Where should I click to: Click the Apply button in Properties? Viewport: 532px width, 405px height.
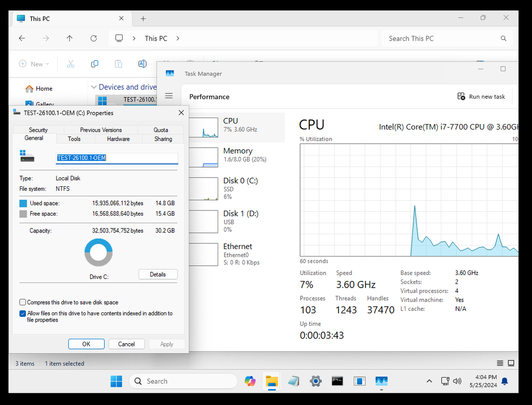pyautogui.click(x=167, y=344)
